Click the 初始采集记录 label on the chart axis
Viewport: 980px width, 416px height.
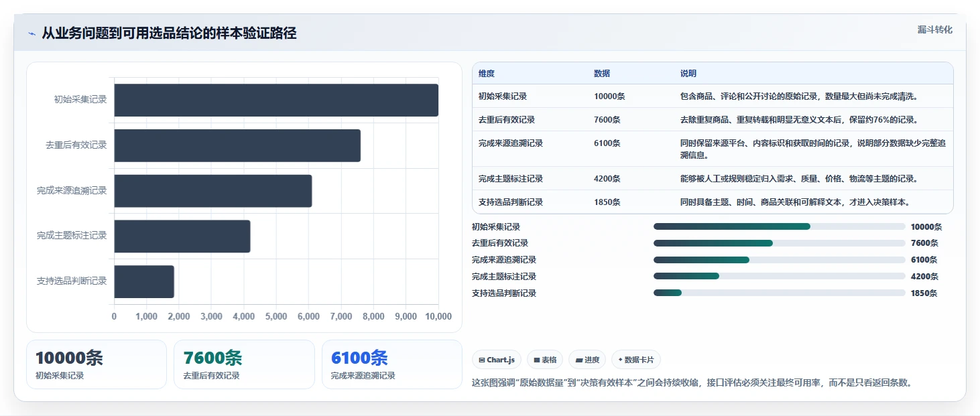tap(80, 99)
